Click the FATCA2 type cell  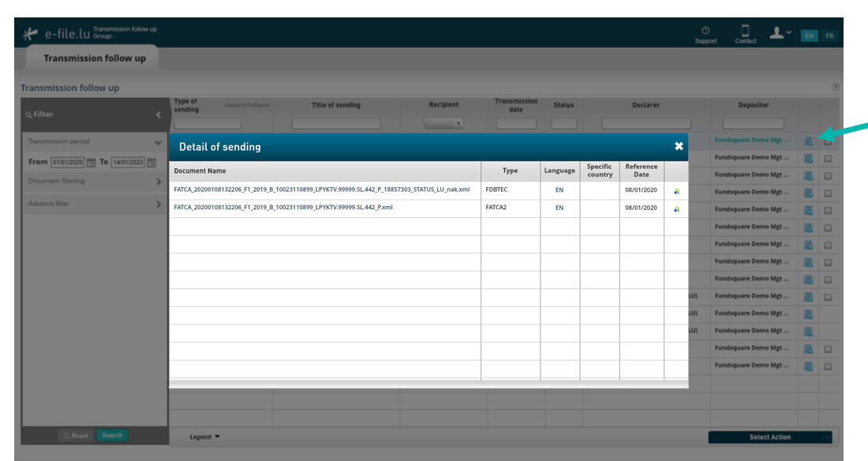pos(496,208)
